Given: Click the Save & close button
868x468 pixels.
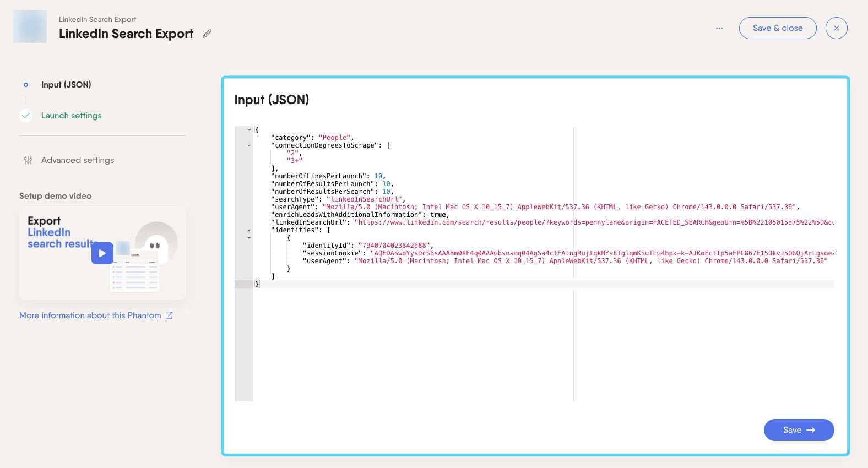Looking at the screenshot, I should [x=778, y=28].
